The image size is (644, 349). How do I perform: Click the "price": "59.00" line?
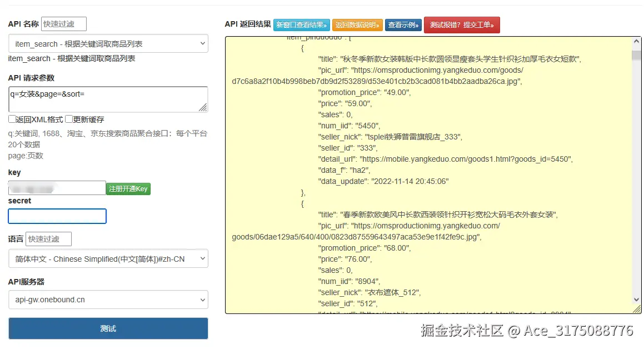coord(345,103)
